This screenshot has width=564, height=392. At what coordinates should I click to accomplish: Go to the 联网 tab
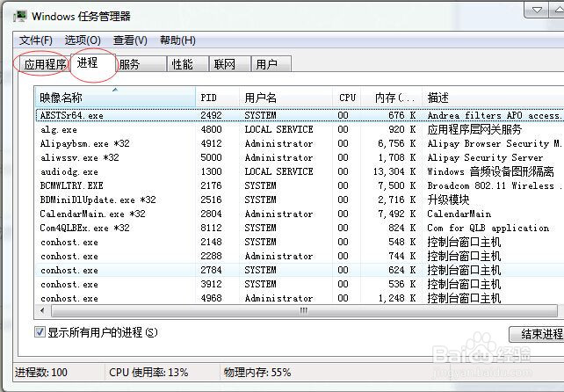229,64
